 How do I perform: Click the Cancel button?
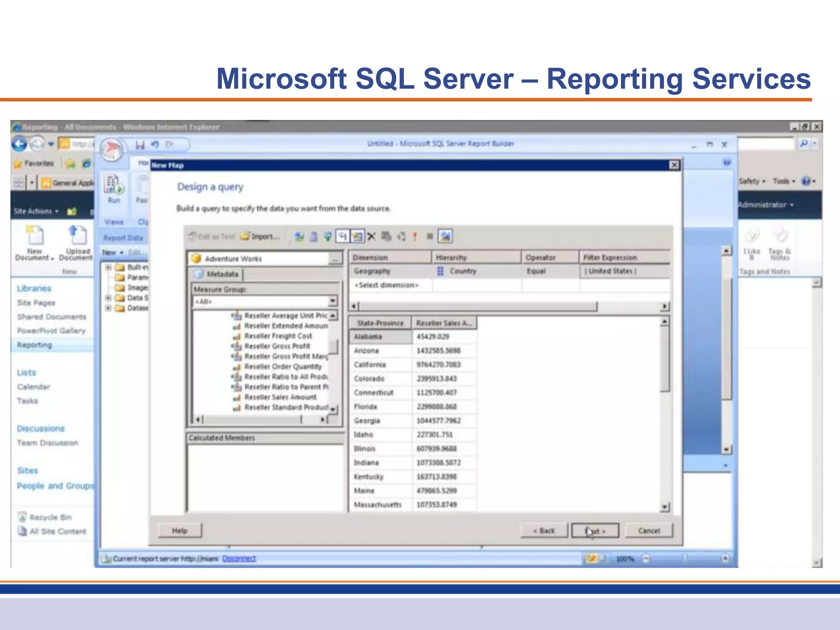pos(649,531)
